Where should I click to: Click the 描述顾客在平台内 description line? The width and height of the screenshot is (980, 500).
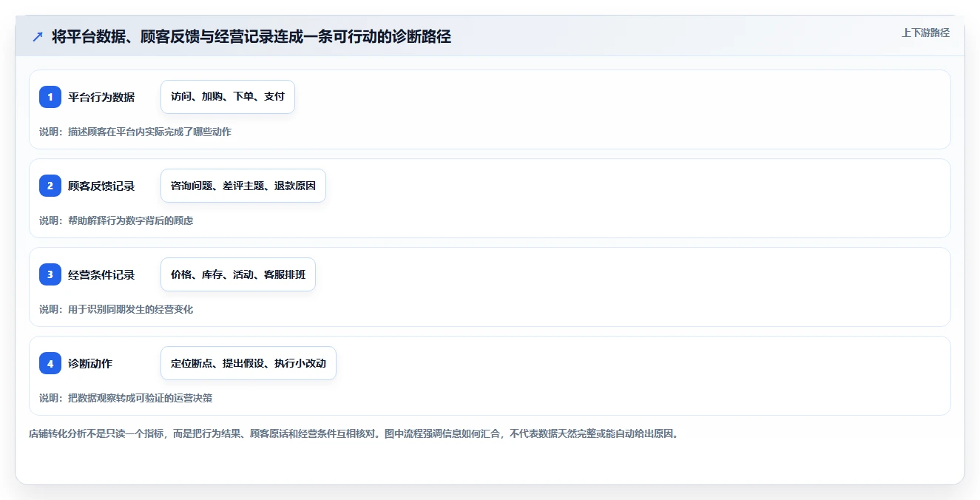pos(135,132)
